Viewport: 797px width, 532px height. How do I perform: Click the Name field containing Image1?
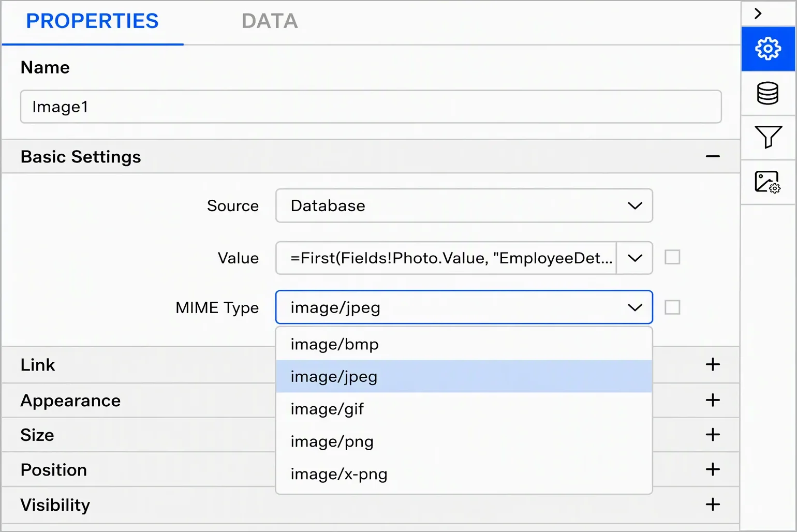coord(371,107)
